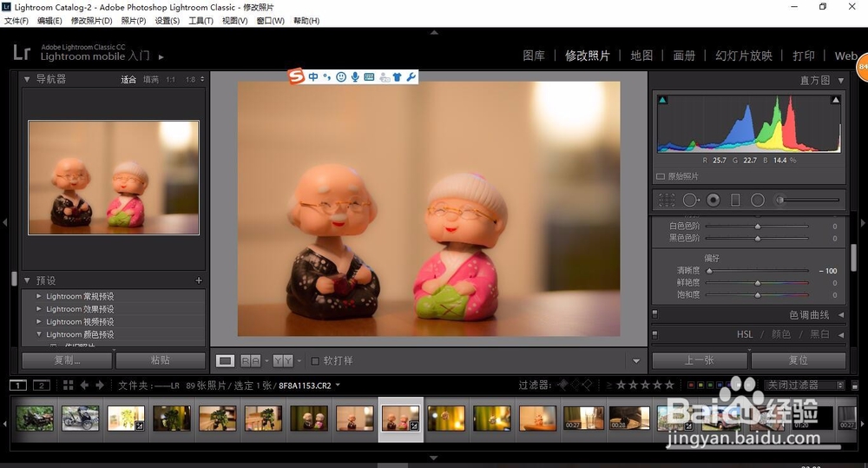This screenshot has height=468, width=868.
Task: Click the rating comparison ≥ symbol
Action: (609, 385)
